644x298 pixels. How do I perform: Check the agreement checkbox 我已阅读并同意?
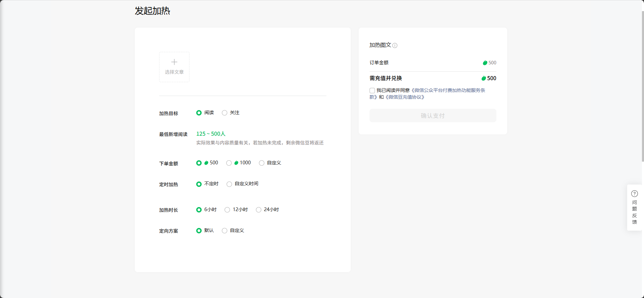click(x=372, y=91)
